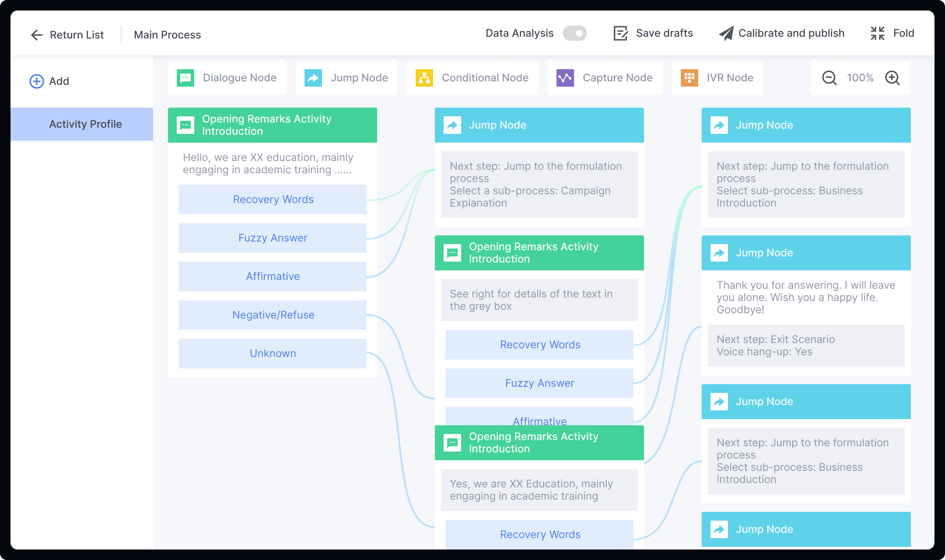
Task: Select the Recovery Words branch
Action: point(272,199)
